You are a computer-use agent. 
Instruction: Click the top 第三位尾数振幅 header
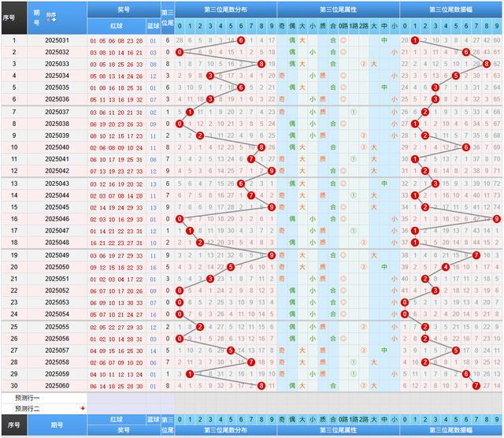(450, 9)
